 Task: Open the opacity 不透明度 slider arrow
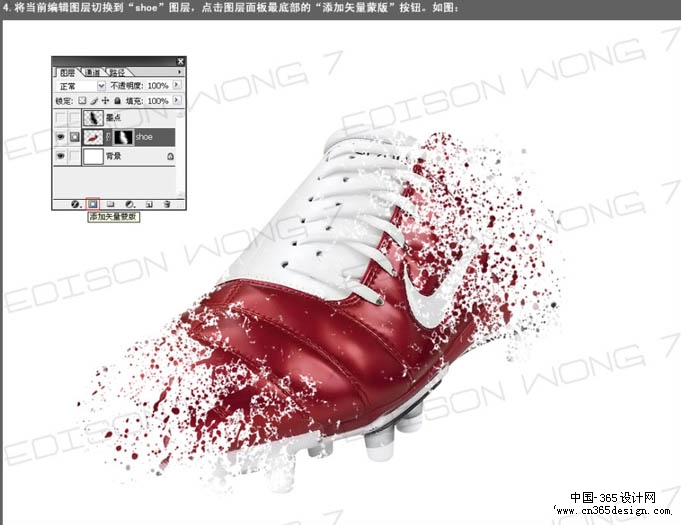click(176, 85)
